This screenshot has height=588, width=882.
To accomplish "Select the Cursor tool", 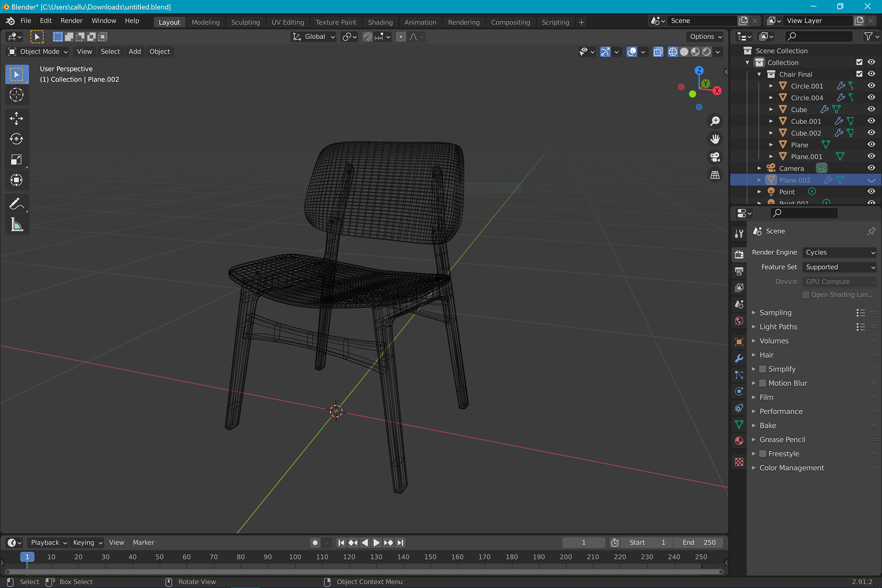I will coord(17,95).
